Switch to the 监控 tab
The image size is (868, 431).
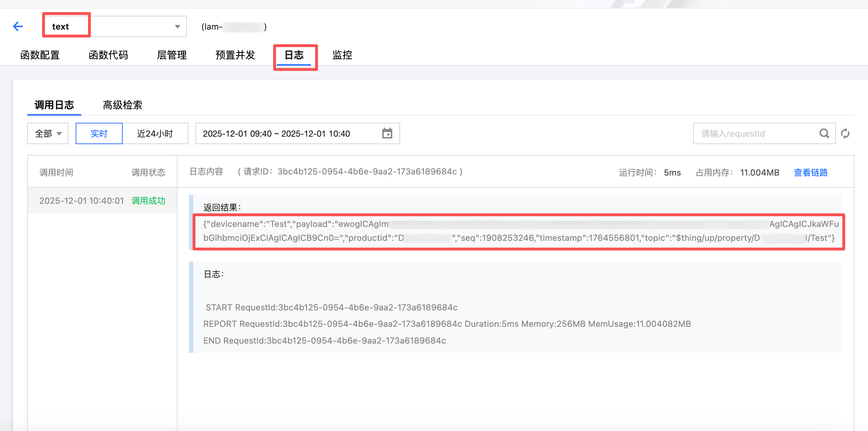click(342, 55)
